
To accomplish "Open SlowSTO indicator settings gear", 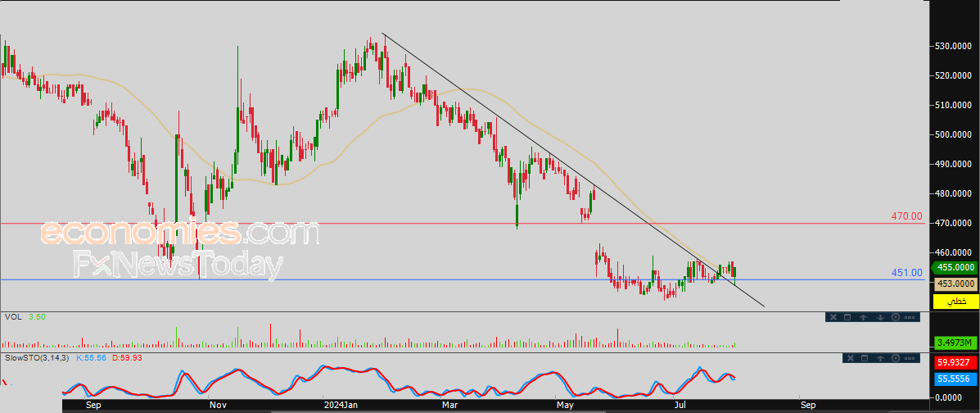I will (x=895, y=358).
